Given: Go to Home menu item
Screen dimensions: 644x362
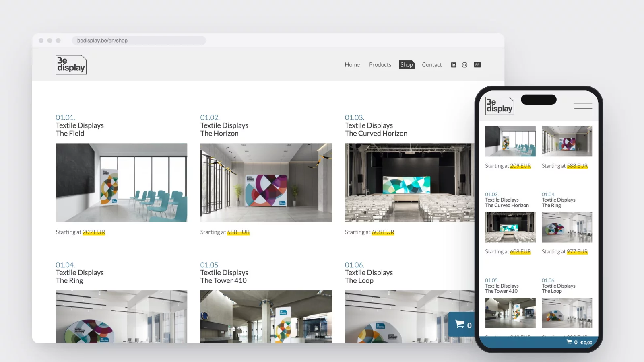Looking at the screenshot, I should 352,65.
